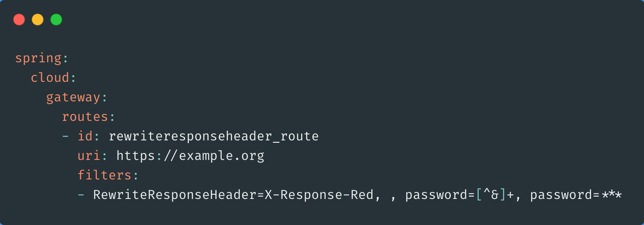Click the gateway key

coord(73,98)
